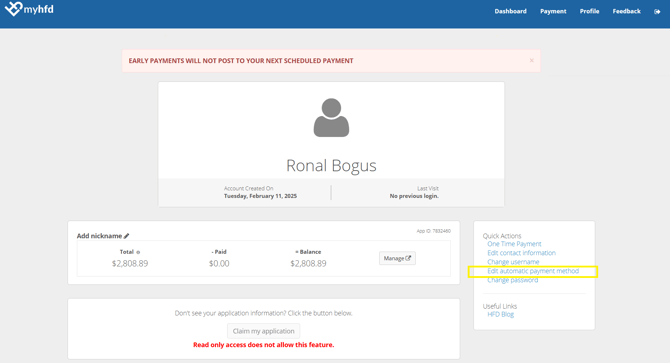Click the myhfd logo
Image resolution: width=670 pixels, height=363 pixels.
click(29, 9)
